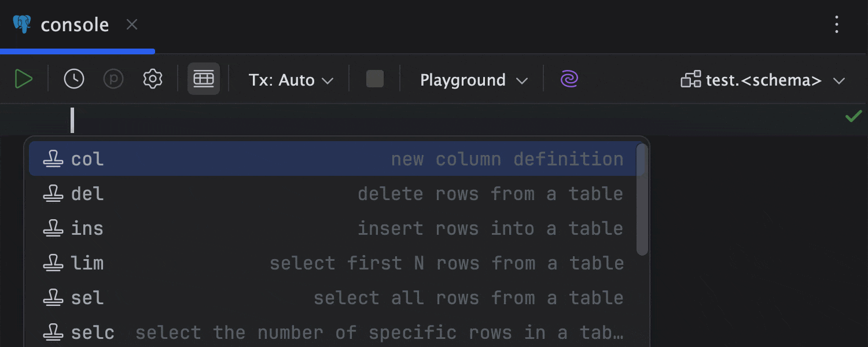Open query history using the clock icon
Screen dimensions: 868x347
(x=73, y=79)
